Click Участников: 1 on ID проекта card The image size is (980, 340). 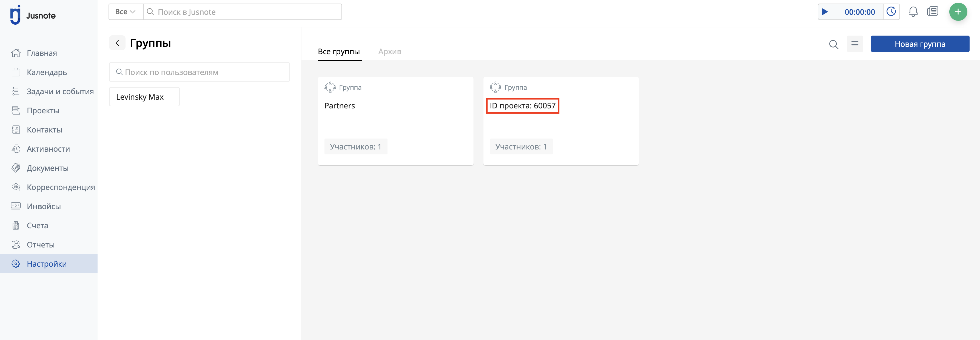(x=521, y=147)
